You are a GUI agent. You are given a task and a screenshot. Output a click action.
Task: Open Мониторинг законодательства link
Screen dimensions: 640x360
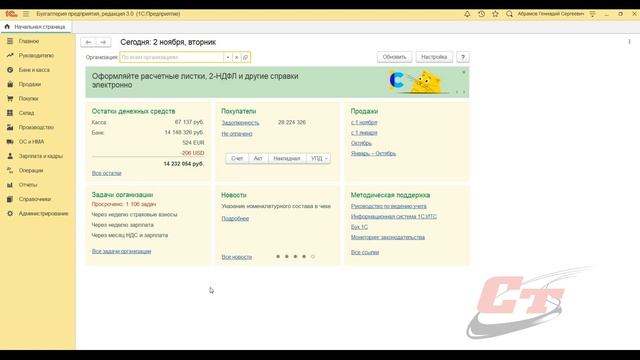[x=388, y=237]
